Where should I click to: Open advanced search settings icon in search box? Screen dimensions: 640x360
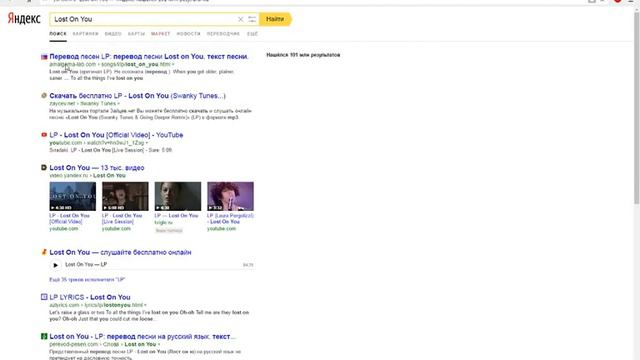[x=252, y=19]
